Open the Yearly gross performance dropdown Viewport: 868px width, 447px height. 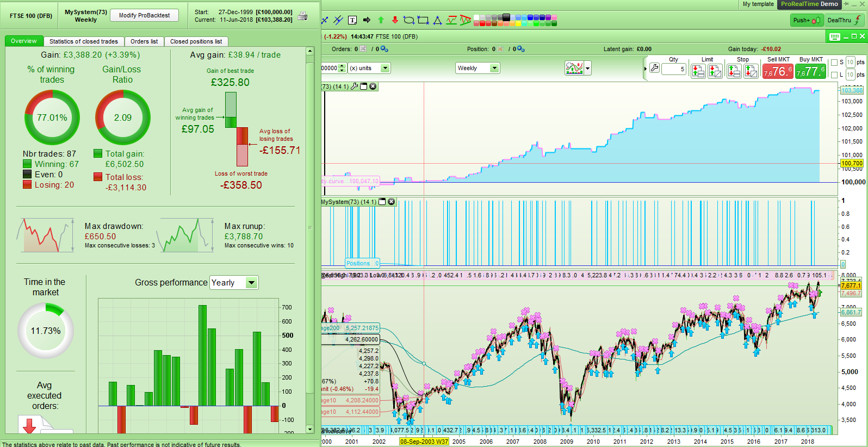click(x=234, y=283)
